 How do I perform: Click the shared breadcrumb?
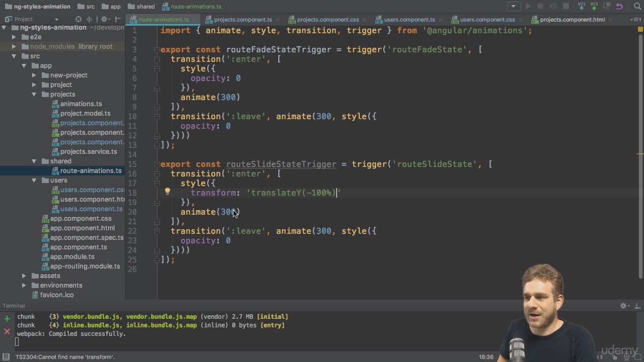pos(141,7)
